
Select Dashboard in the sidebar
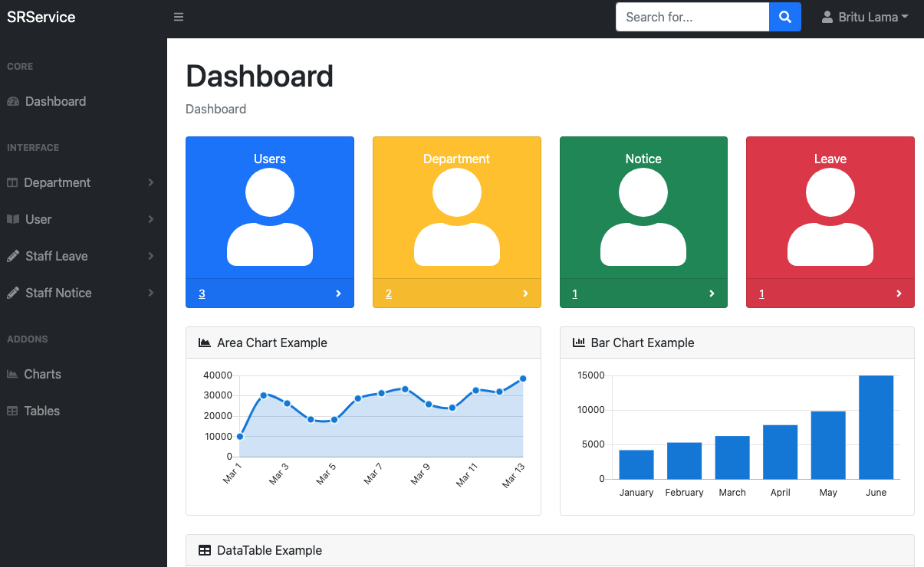click(x=55, y=101)
